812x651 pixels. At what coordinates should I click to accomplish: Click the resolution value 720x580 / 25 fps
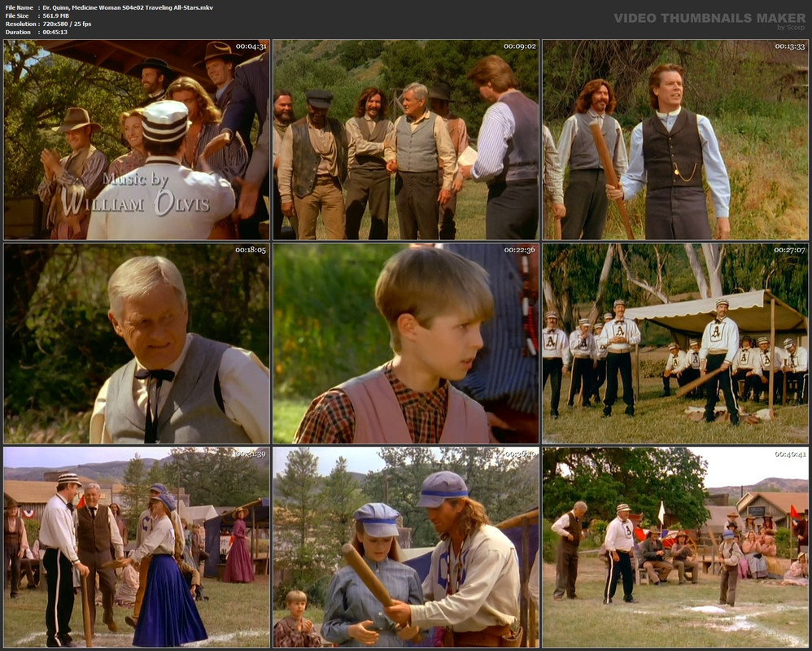coord(68,24)
